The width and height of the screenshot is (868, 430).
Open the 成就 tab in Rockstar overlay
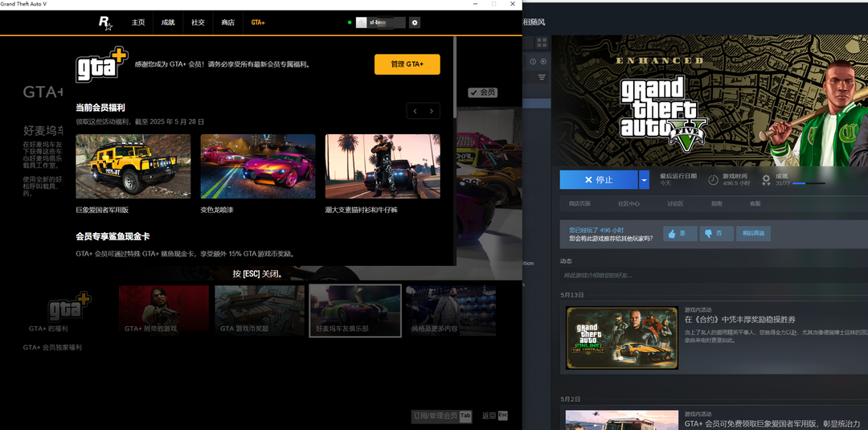click(x=168, y=23)
